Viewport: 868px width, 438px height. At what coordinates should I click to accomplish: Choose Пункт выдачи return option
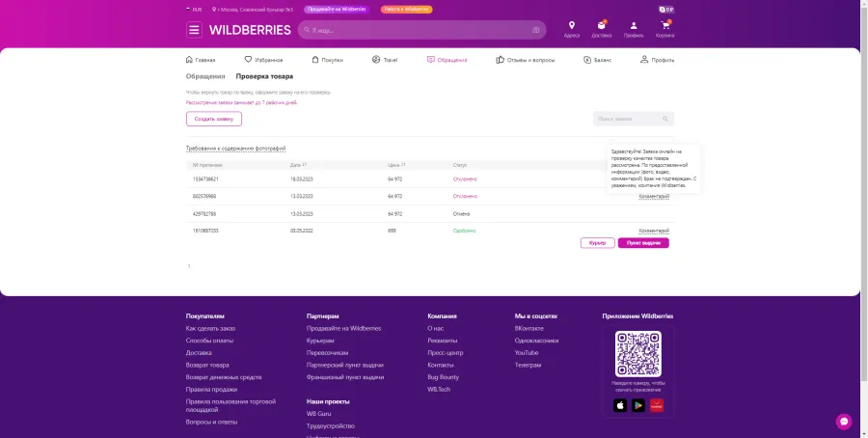(x=643, y=243)
